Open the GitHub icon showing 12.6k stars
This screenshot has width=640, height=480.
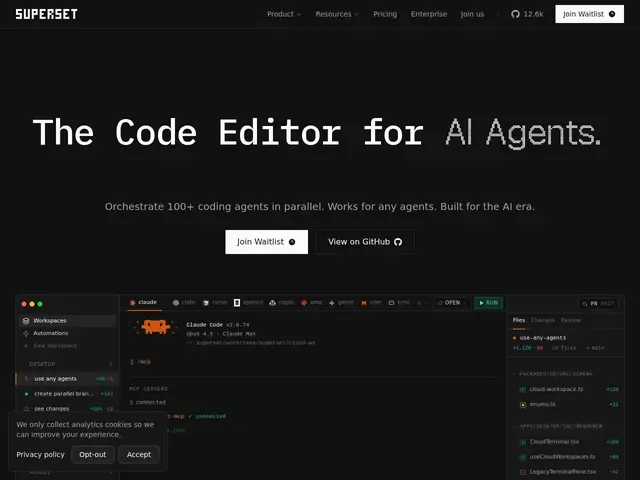click(515, 14)
